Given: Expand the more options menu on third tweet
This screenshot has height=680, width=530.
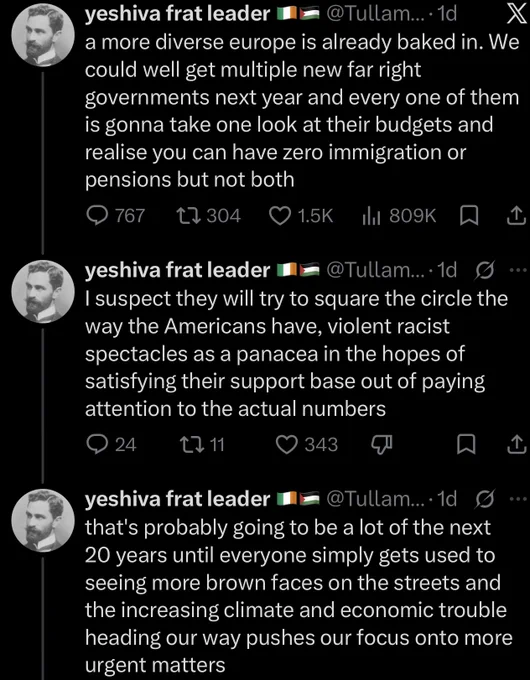Looking at the screenshot, I should tap(517, 500).
